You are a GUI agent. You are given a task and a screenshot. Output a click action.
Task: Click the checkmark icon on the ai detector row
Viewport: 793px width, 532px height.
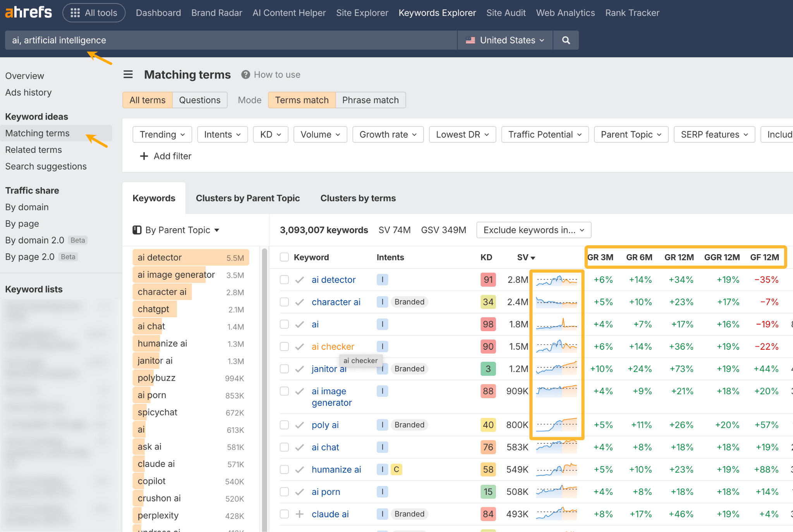[299, 279]
